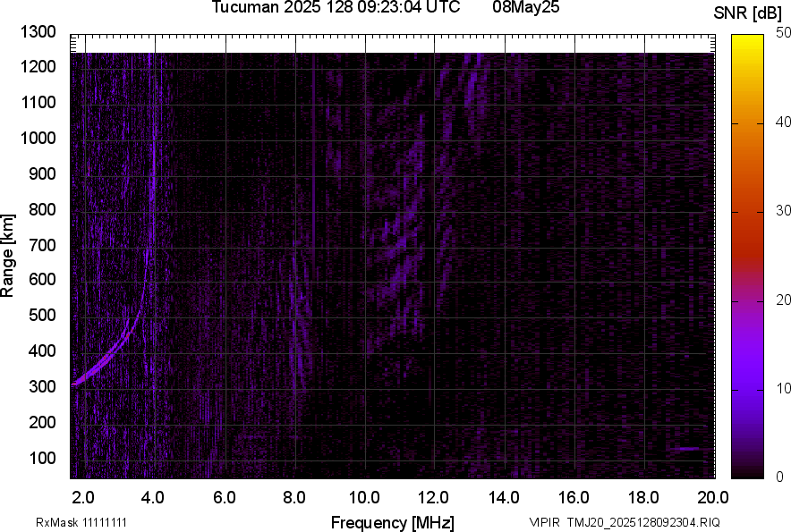791x532 pixels.
Task: Click the frequency tick label 6.0
Action: (225, 498)
